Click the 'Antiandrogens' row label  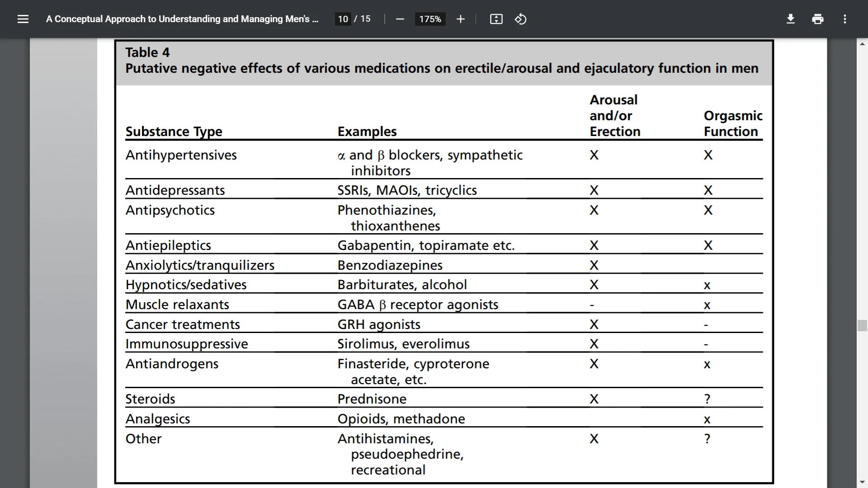[172, 364]
